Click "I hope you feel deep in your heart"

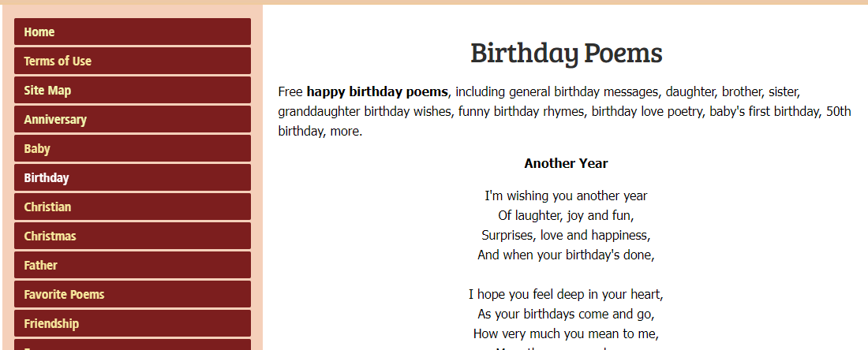566,295
